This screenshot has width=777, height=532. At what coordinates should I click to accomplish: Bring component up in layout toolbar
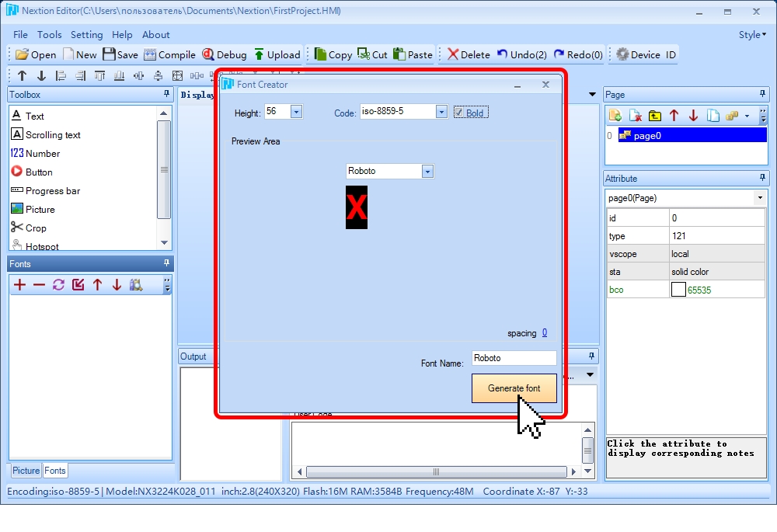(22, 76)
